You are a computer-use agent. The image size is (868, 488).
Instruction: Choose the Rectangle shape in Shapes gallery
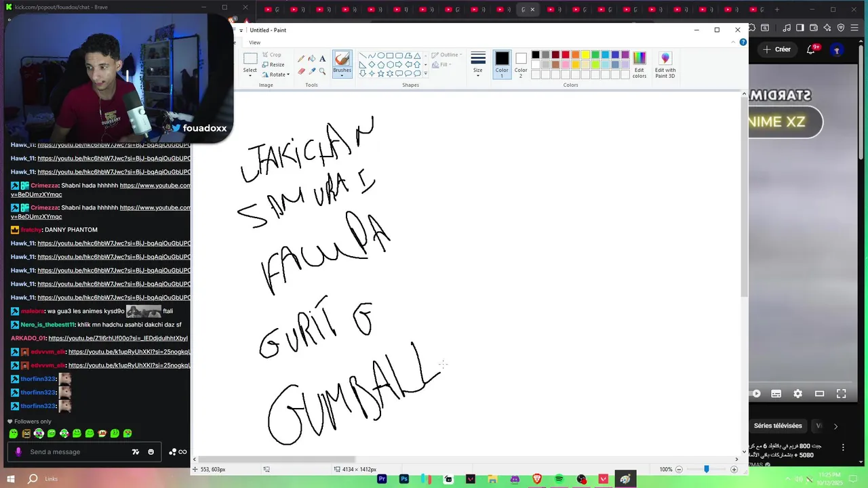(390, 56)
